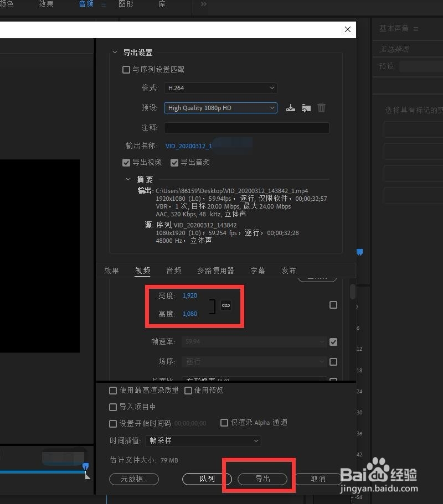Click the 导出 button
Viewport: 443px width, 504px height.
point(262,479)
